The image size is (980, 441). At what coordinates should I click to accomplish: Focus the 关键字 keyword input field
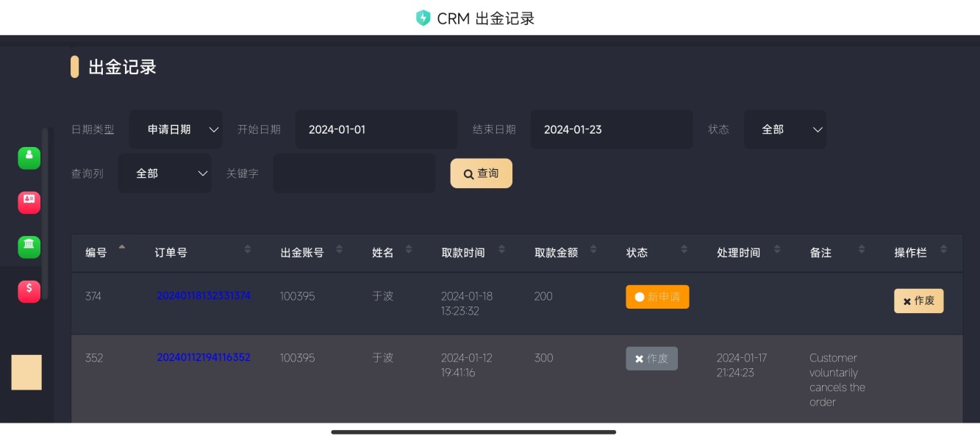[354, 173]
